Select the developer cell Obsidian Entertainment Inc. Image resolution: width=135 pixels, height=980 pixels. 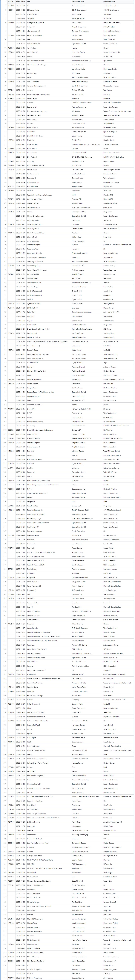coord(87,103)
